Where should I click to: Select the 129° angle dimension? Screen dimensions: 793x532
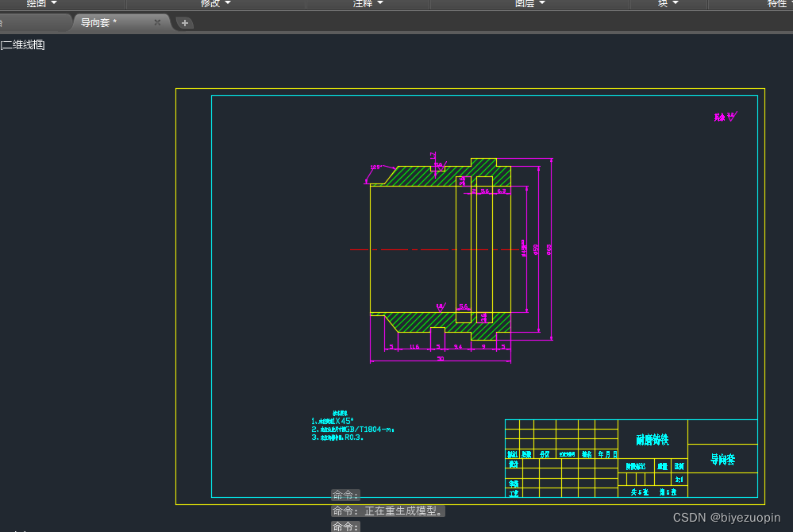point(375,167)
